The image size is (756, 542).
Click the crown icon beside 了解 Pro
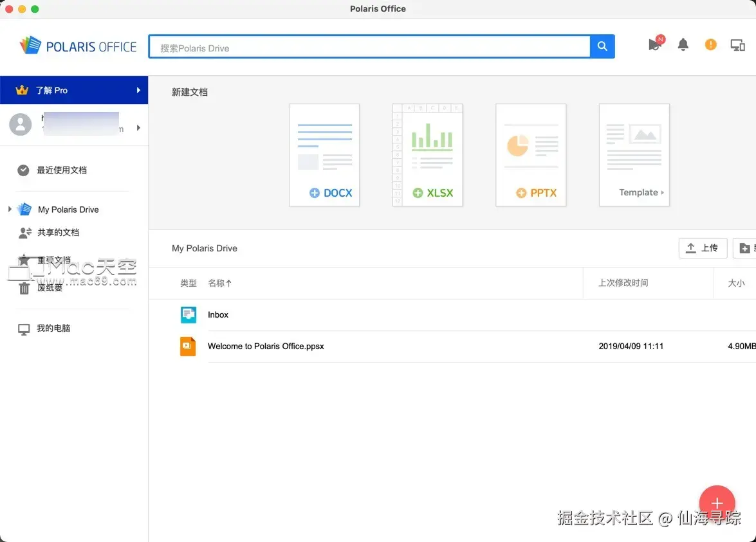pos(22,90)
